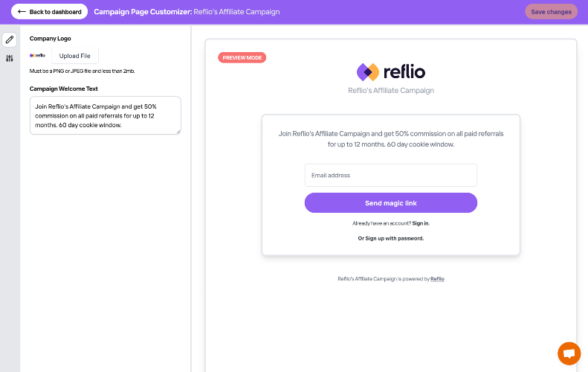Image resolution: width=588 pixels, height=372 pixels.
Task: Click the Reflio's Affiliate Campaign preview subtitle
Action: 391,91
